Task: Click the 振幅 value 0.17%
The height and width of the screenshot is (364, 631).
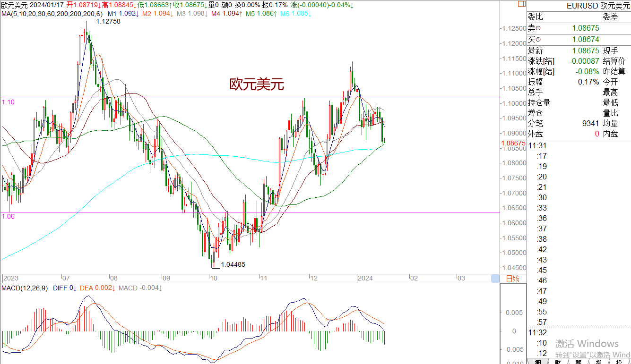Action: pos(589,82)
